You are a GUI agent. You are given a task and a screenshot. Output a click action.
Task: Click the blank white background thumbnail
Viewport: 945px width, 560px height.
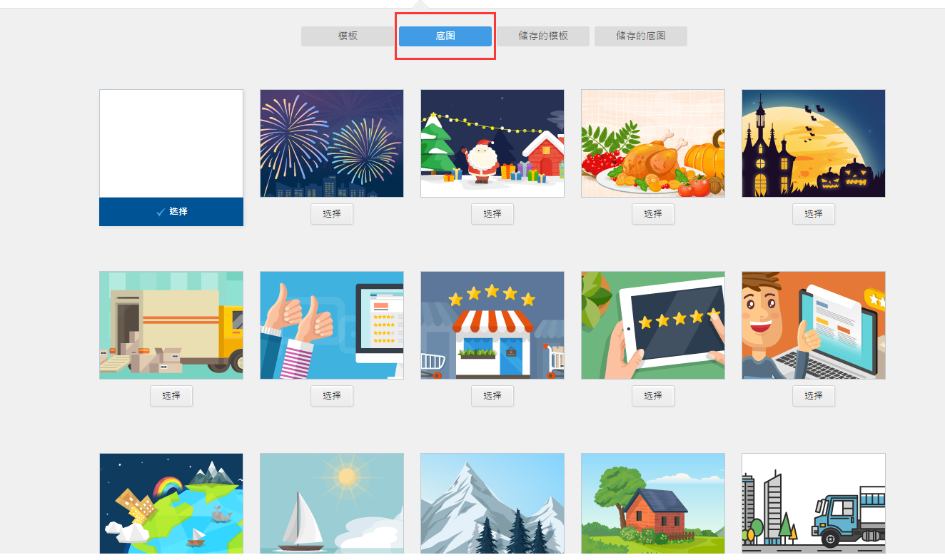(171, 143)
